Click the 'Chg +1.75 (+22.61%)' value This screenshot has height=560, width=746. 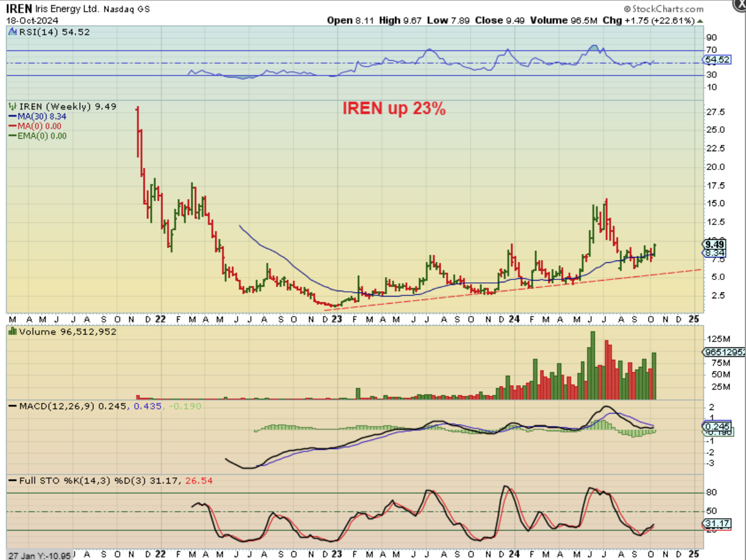(649, 20)
